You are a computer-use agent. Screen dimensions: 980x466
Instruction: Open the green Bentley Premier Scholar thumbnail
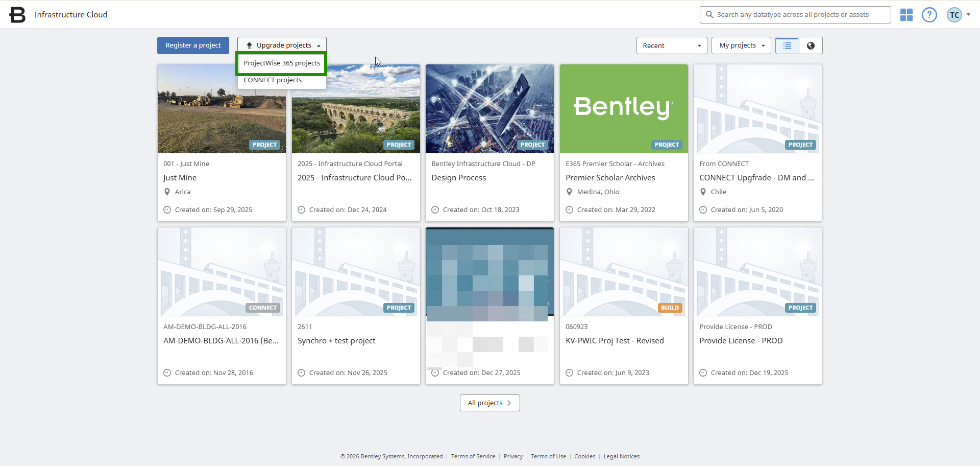pyautogui.click(x=624, y=108)
